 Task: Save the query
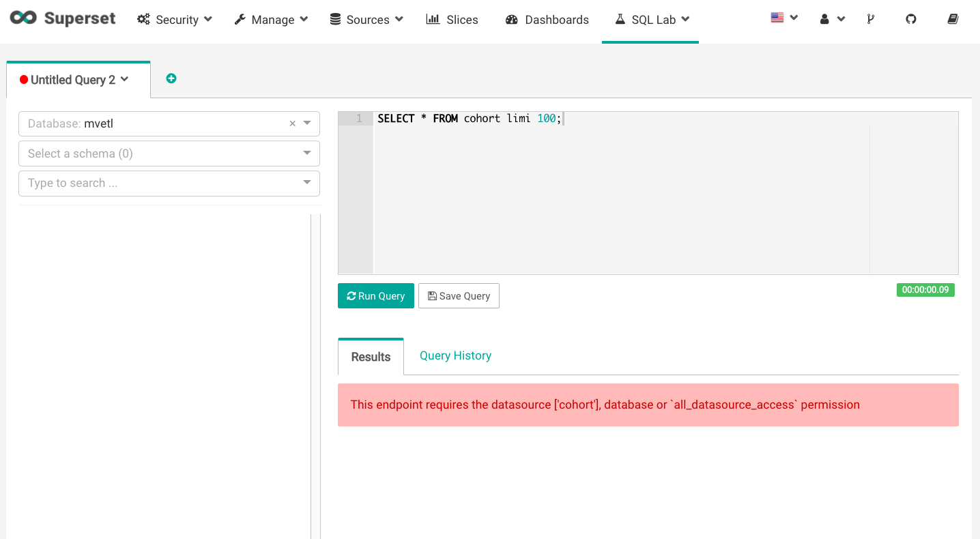(x=459, y=296)
